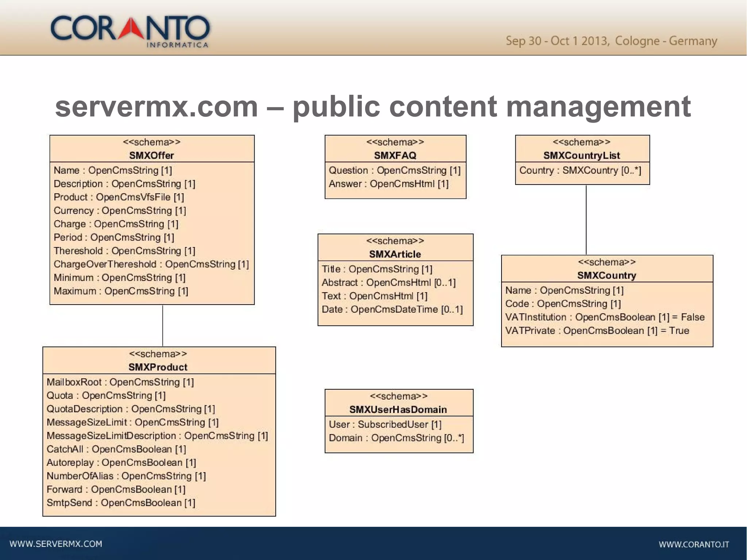Screen dimensions: 747x560
Task: Click the <<schema>> stereotype above SMXOffer
Action: [152, 142]
